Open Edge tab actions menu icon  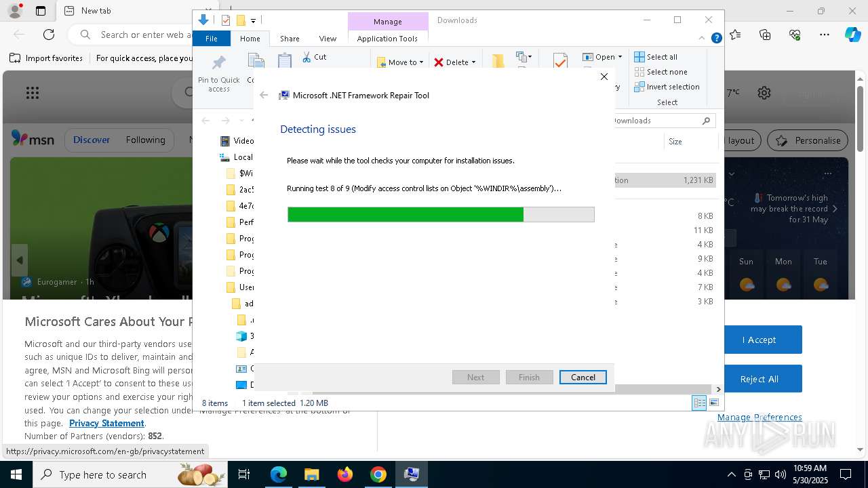coord(41,11)
